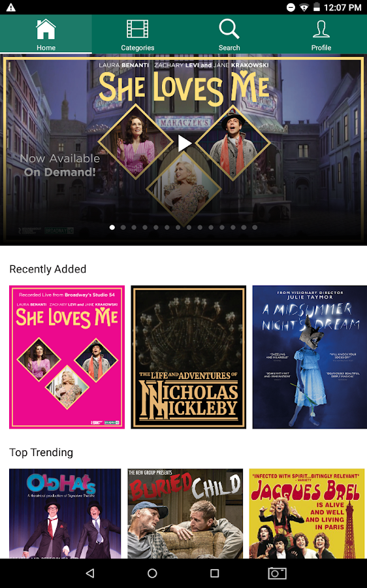The height and width of the screenshot is (588, 367).
Task: Open A Midsummer Night's Dream poster
Action: coord(310,357)
